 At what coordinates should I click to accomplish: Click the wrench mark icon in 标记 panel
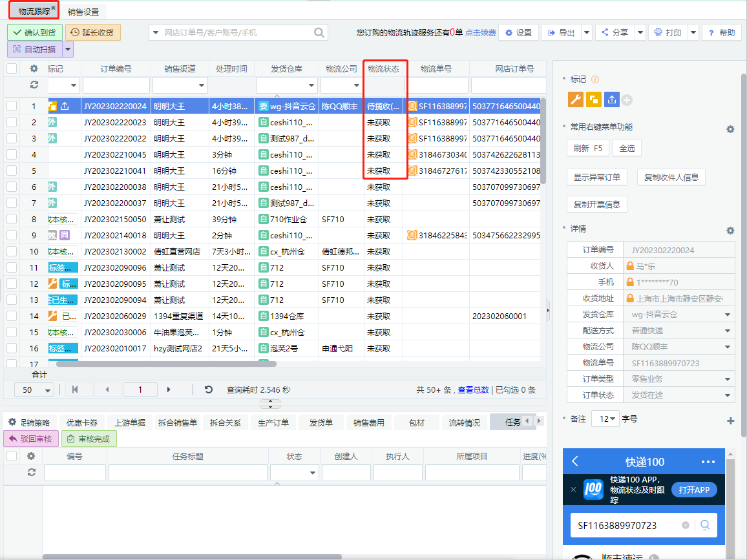coord(576,99)
